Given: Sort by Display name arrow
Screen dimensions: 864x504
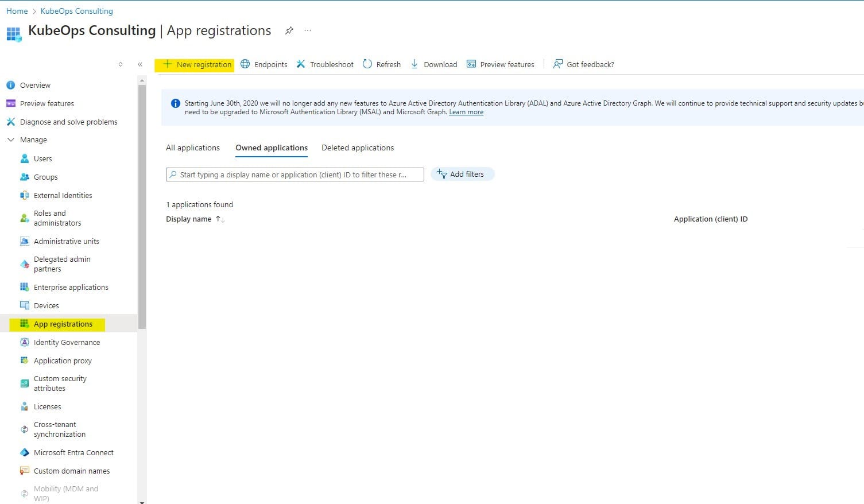Looking at the screenshot, I should point(220,219).
